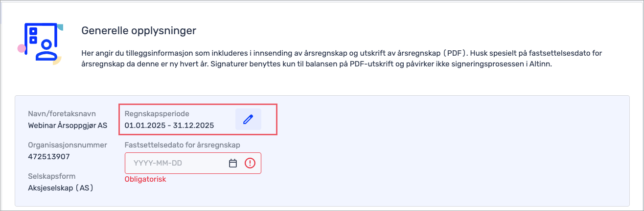
Task: Click the pink circle on the illustration
Action: click(22, 48)
